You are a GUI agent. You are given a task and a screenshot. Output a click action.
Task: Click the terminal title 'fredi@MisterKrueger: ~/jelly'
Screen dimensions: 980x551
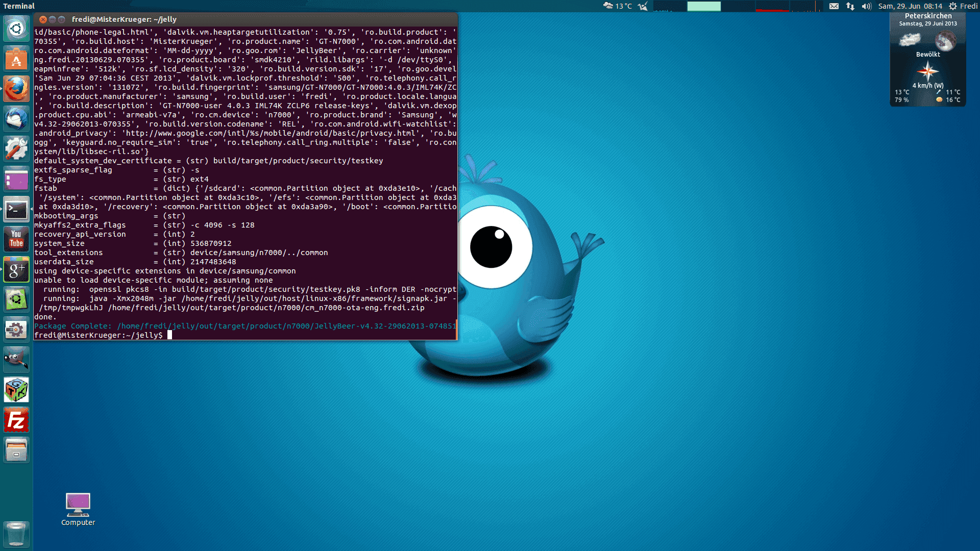coord(124,19)
